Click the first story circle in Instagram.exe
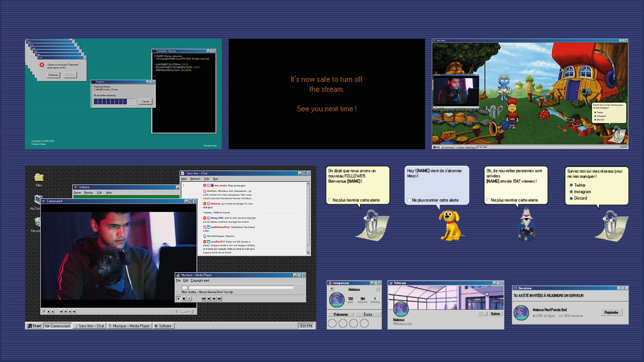The image size is (644, 362). (x=332, y=323)
